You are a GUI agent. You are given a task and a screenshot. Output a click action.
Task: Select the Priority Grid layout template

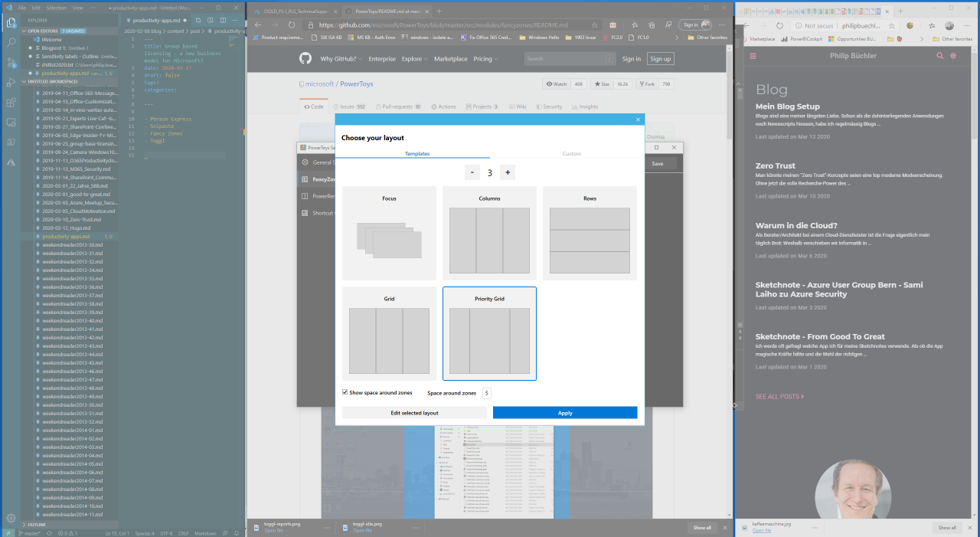pos(489,333)
